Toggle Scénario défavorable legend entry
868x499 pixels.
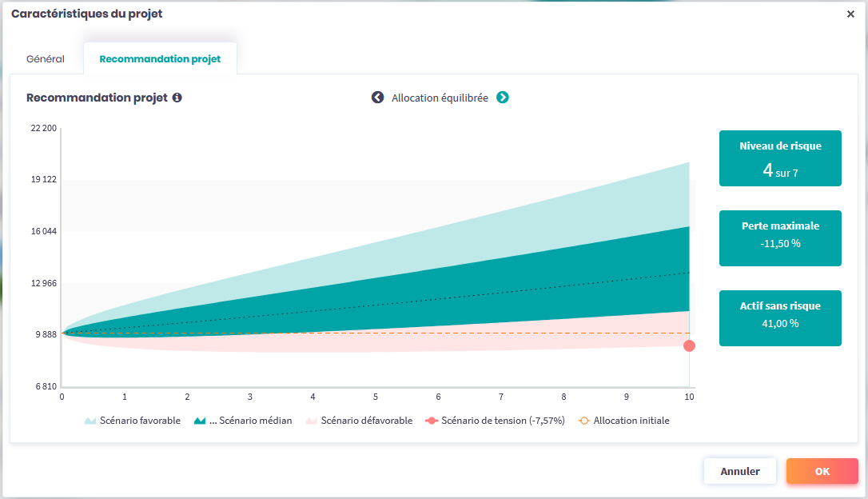[x=359, y=421]
